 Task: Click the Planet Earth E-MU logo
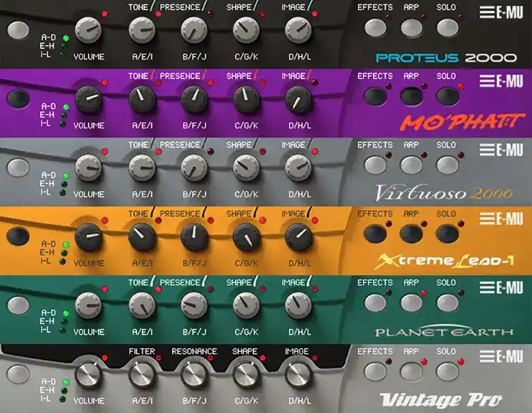pyautogui.click(x=501, y=288)
